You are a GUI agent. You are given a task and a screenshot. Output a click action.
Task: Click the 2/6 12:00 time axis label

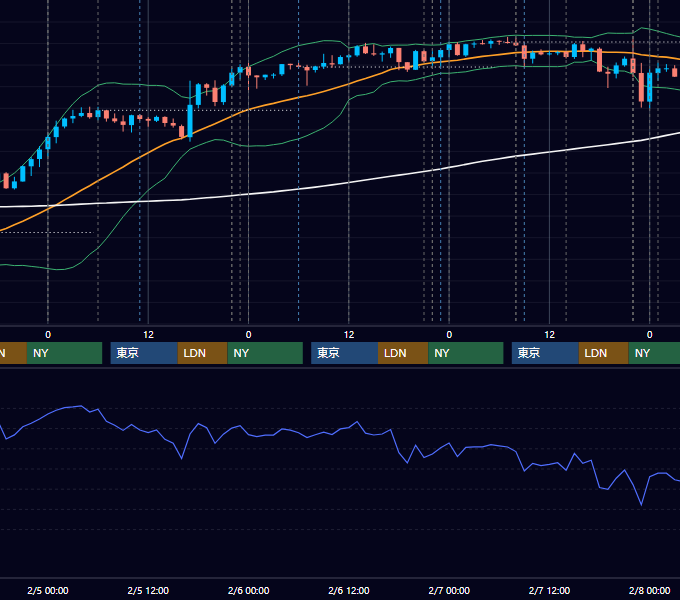tap(349, 590)
